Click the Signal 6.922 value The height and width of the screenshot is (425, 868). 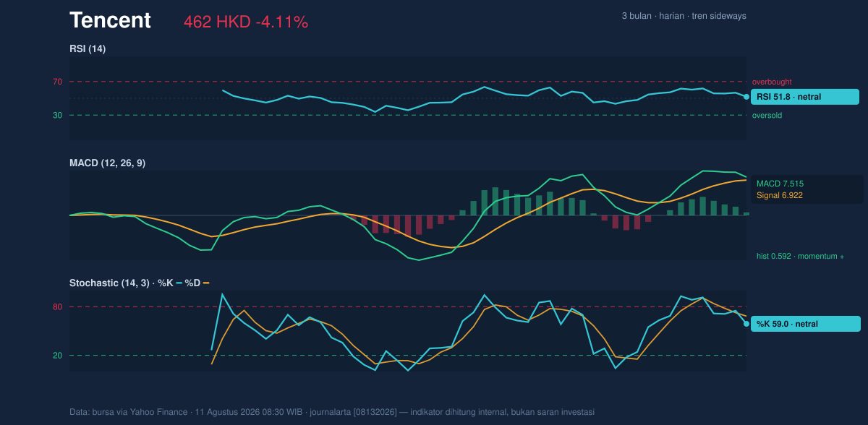pyautogui.click(x=780, y=195)
